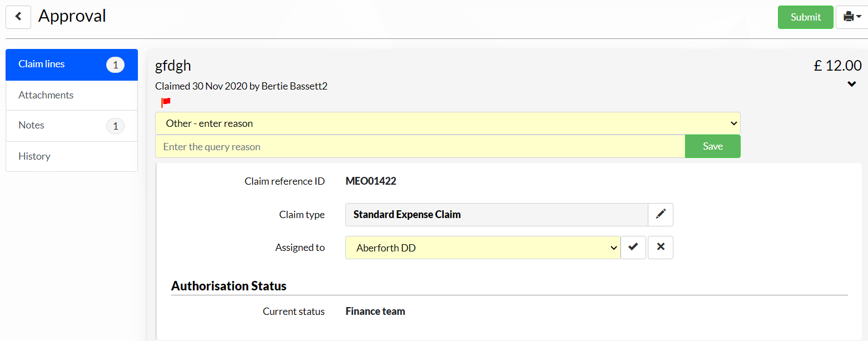
Task: Switch to the Attachments tab
Action: 72,95
